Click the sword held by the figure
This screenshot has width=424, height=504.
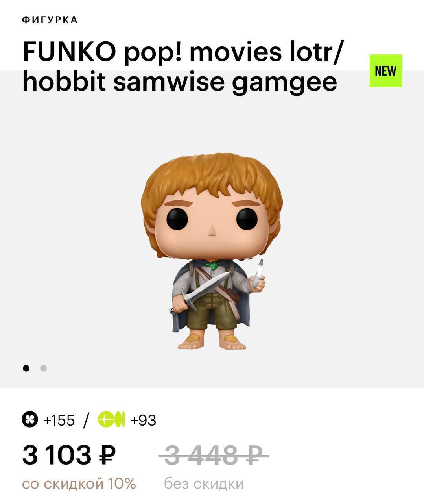pyautogui.click(x=205, y=291)
